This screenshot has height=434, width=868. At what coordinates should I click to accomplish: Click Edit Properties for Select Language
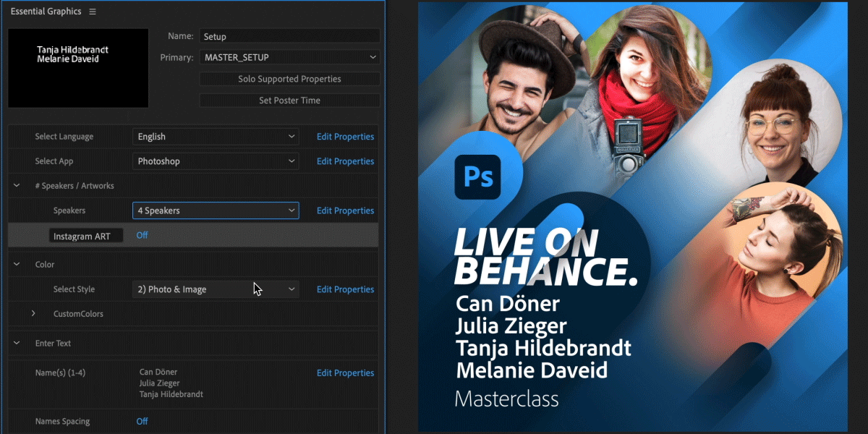tap(345, 137)
